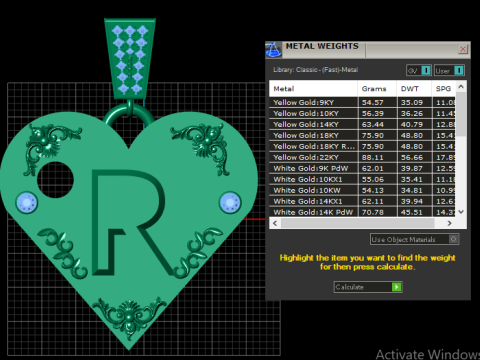This screenshot has height=360, width=480.
Task: Click the SPG column header
Action: coord(444,89)
